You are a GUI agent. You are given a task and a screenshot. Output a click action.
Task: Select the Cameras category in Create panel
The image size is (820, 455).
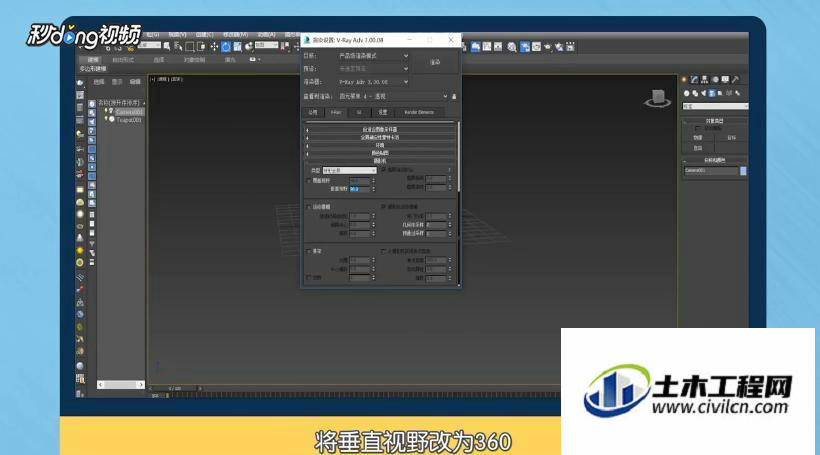712,93
